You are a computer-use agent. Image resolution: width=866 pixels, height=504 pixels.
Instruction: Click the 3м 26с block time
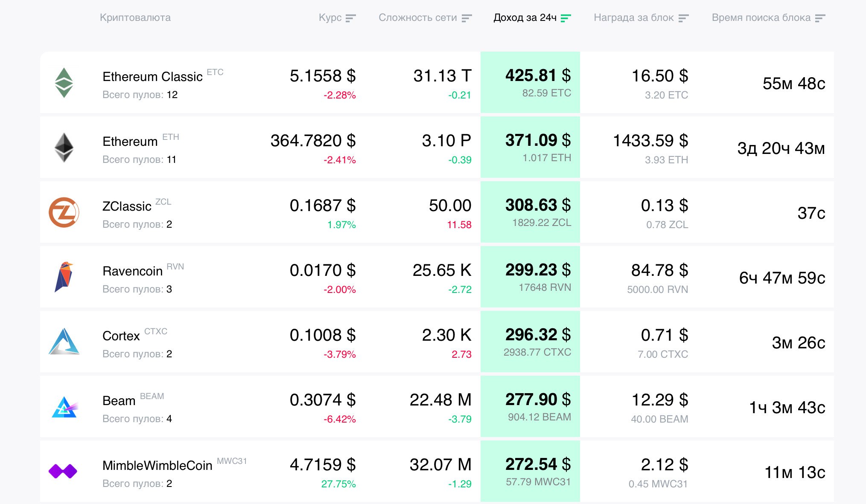(x=799, y=343)
